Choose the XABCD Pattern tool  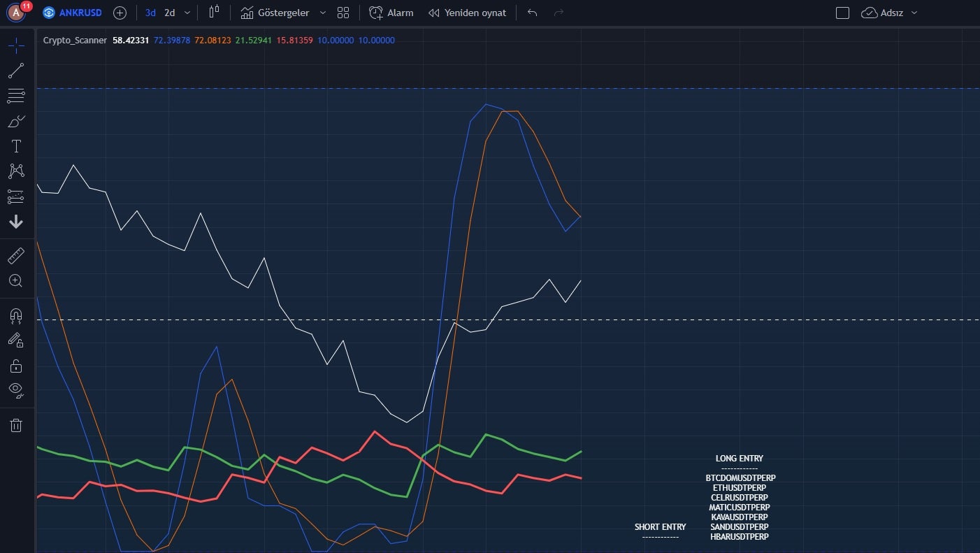(x=16, y=171)
